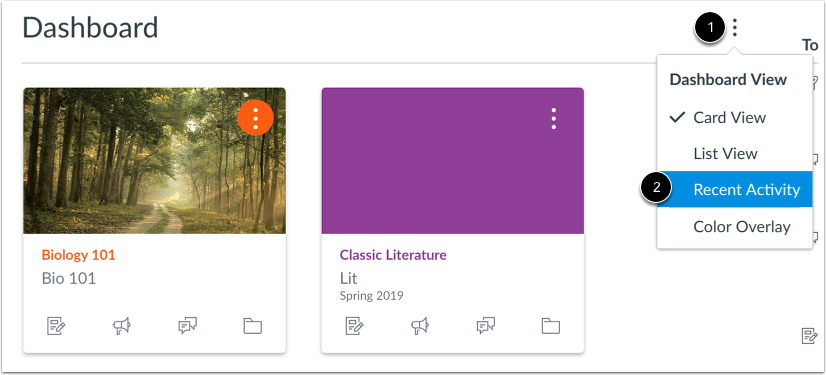Open Biology 101 discussions icon
826x375 pixels.
187,326
